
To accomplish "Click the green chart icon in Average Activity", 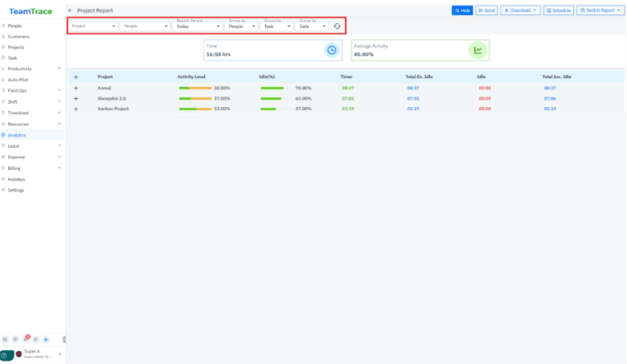I will 477,50.
